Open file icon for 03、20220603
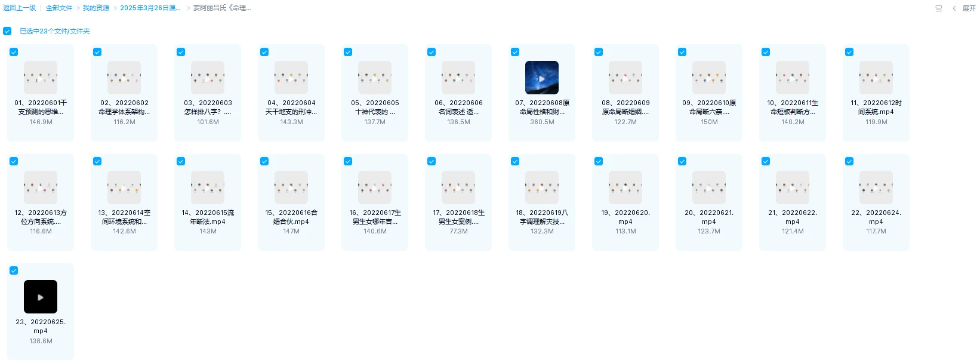This screenshot has height=363, width=980. [x=208, y=78]
